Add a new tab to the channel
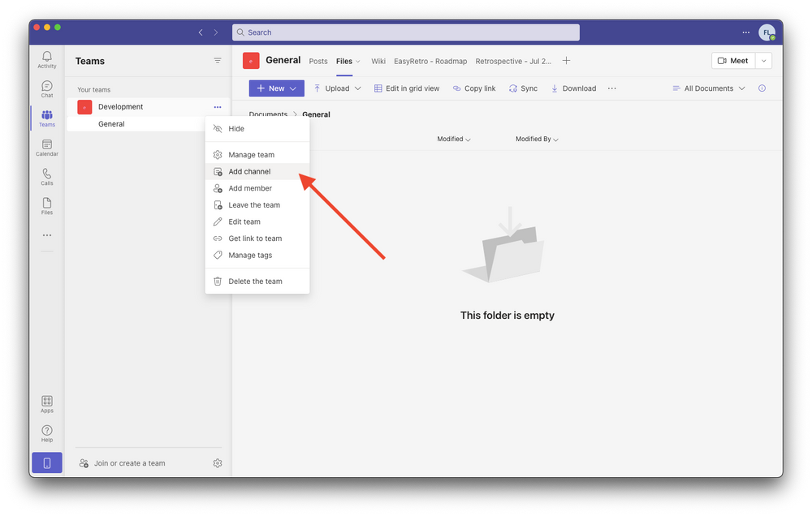Screen dimensions: 812x516 click(x=567, y=61)
